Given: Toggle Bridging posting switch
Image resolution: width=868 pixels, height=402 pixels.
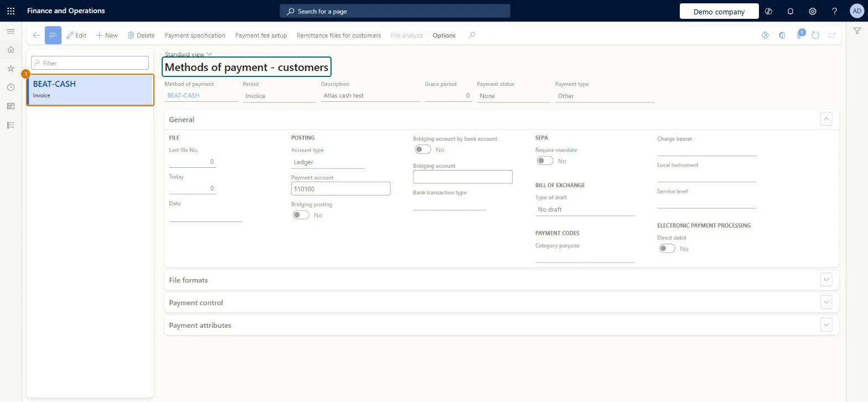Looking at the screenshot, I should coord(301,215).
